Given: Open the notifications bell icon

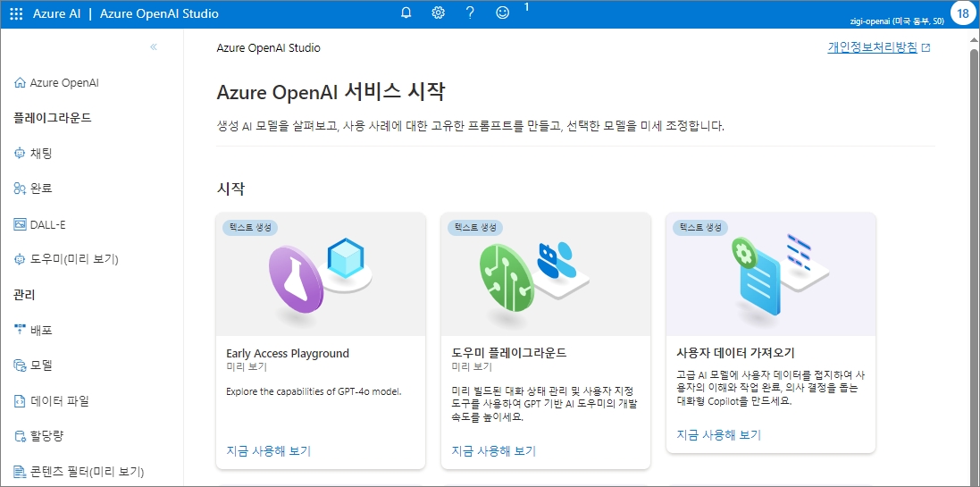Looking at the screenshot, I should (406, 13).
